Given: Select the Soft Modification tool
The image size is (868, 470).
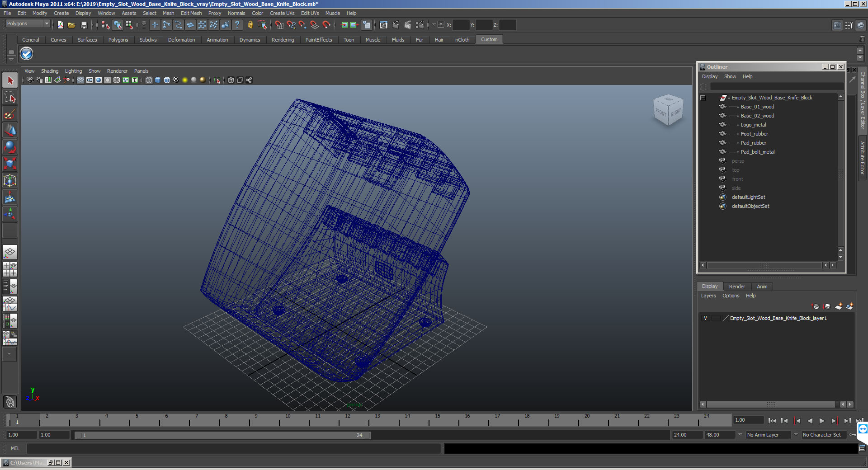Looking at the screenshot, I should click(10, 197).
